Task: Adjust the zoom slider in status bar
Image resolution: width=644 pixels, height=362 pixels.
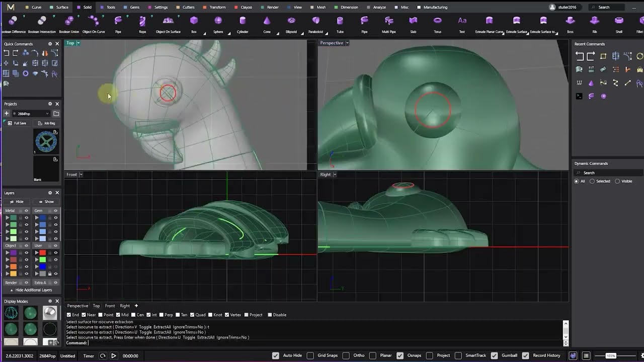Action: click(x=610, y=355)
